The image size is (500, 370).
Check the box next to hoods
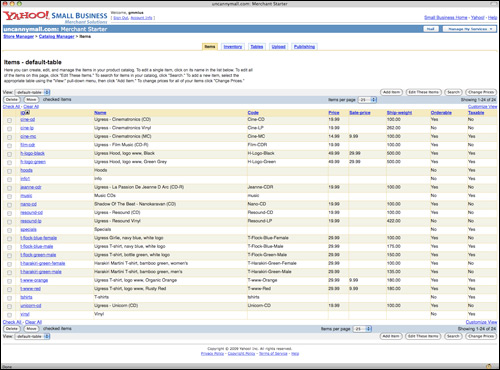[x=9, y=171]
